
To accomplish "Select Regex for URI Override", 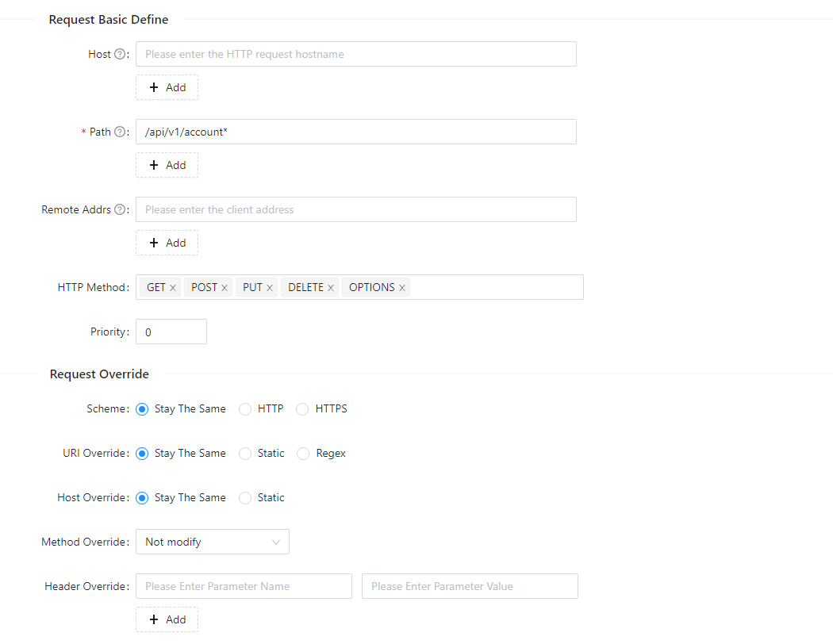I will click(303, 454).
